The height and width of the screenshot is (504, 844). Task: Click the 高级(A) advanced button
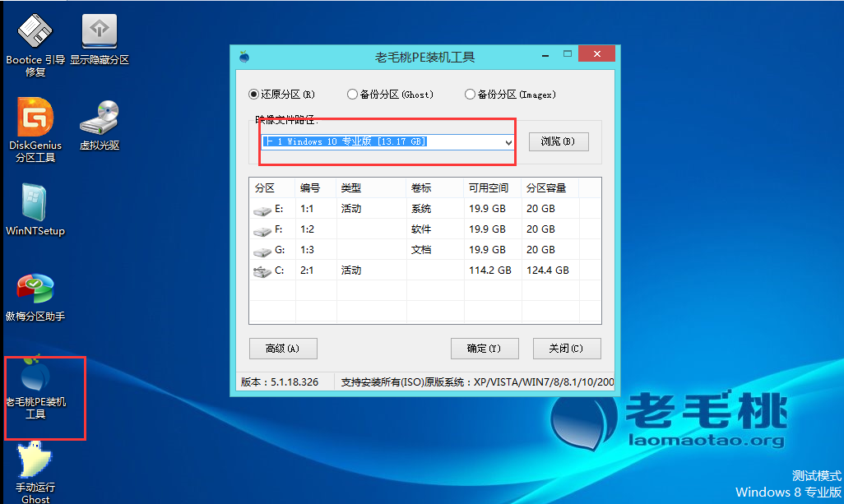point(283,349)
